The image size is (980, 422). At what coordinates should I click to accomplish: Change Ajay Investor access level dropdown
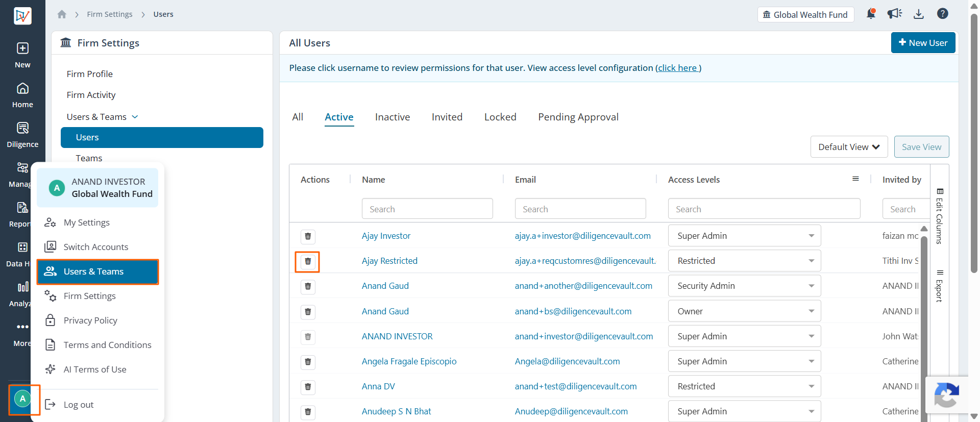coord(744,236)
